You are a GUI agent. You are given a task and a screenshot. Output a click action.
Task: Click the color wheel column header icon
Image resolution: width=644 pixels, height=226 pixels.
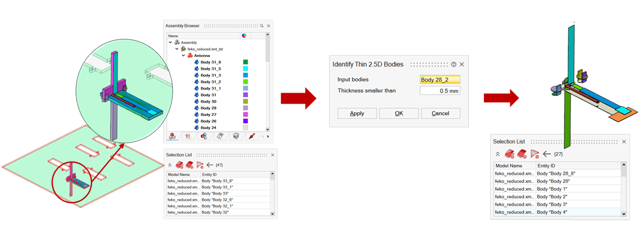pyautogui.click(x=244, y=36)
